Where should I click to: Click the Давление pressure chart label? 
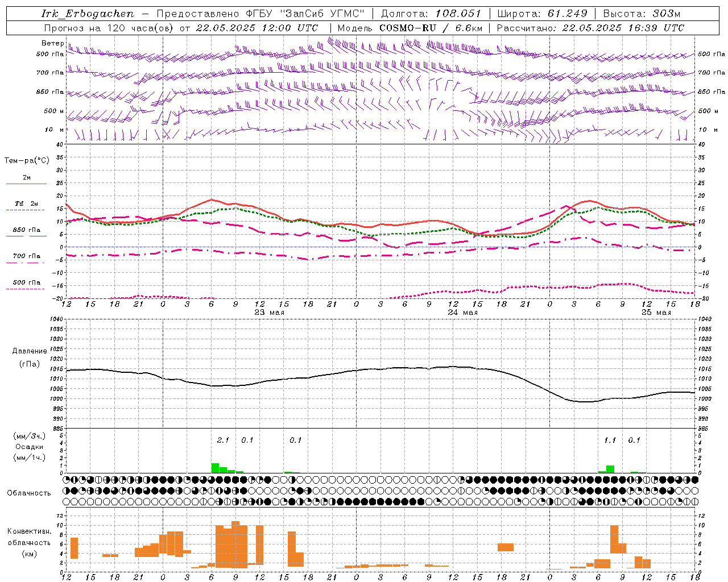point(30,351)
